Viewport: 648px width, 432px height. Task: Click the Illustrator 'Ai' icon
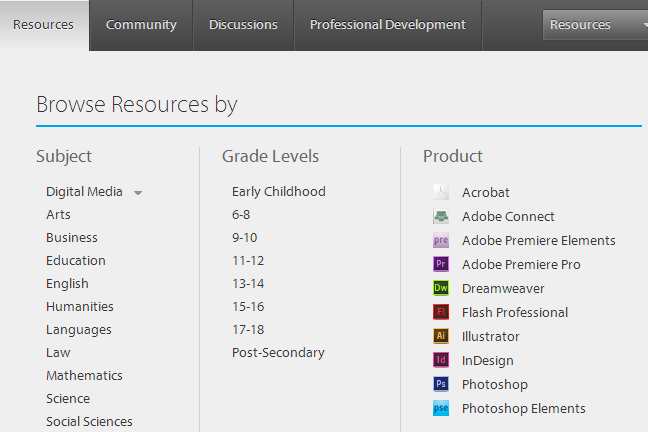(441, 336)
